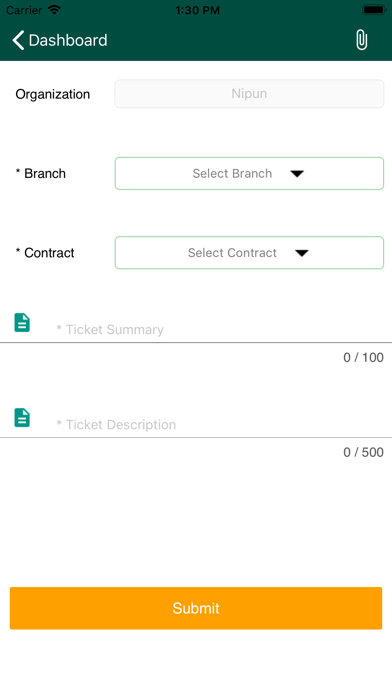Tap the Ticket Description document icon

click(22, 418)
